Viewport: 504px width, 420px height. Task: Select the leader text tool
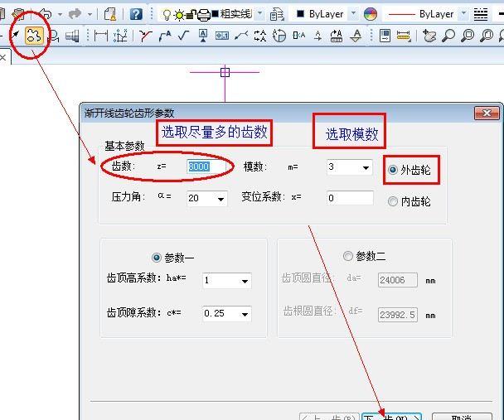click(165, 36)
